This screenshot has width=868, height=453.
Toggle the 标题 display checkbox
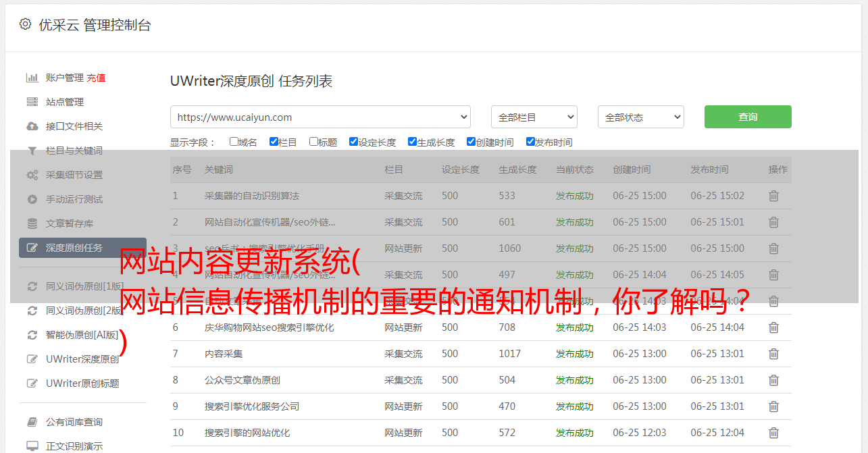point(313,142)
